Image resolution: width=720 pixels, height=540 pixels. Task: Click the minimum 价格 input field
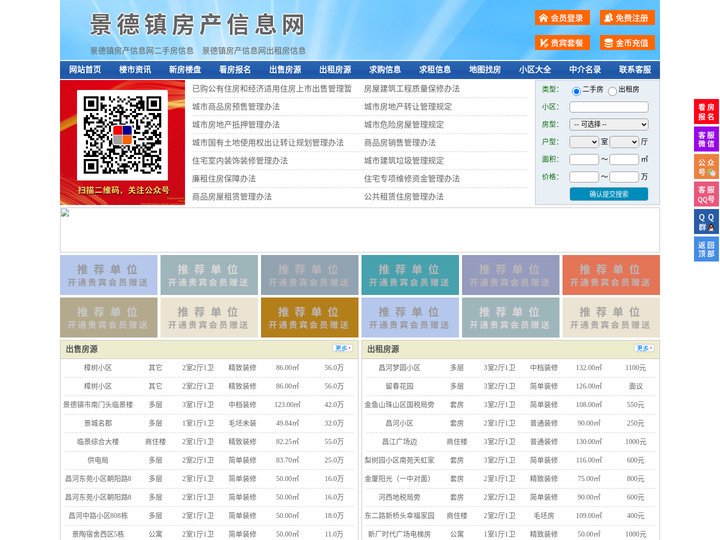pos(584,177)
